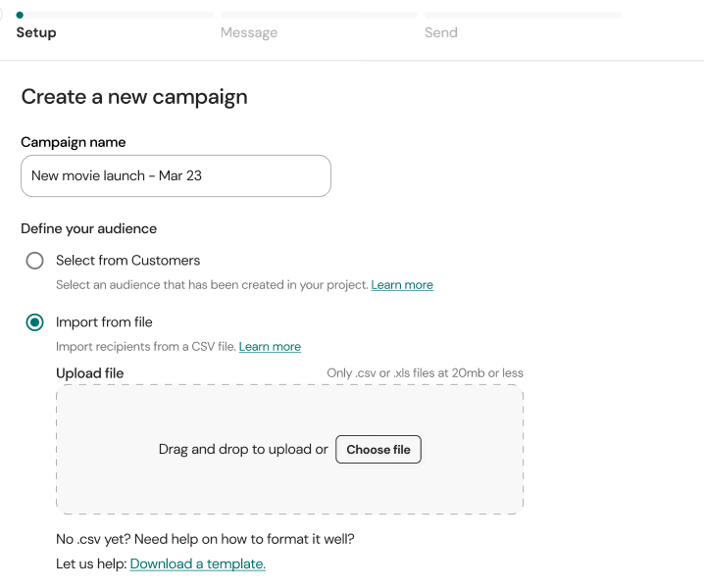Click the Message step progress bar
This screenshot has height=588, width=704.
pos(319,16)
